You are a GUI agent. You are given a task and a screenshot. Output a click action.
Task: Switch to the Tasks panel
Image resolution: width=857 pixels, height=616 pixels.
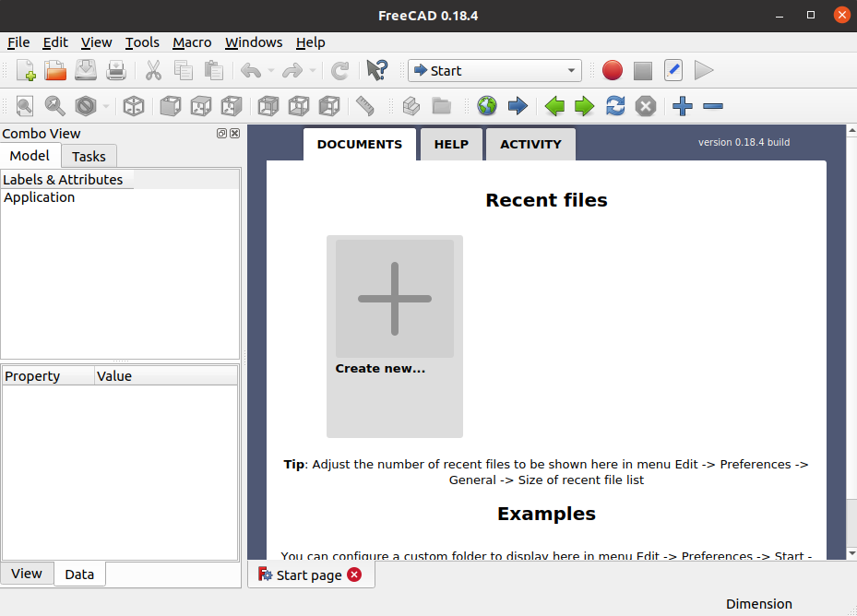click(x=88, y=156)
